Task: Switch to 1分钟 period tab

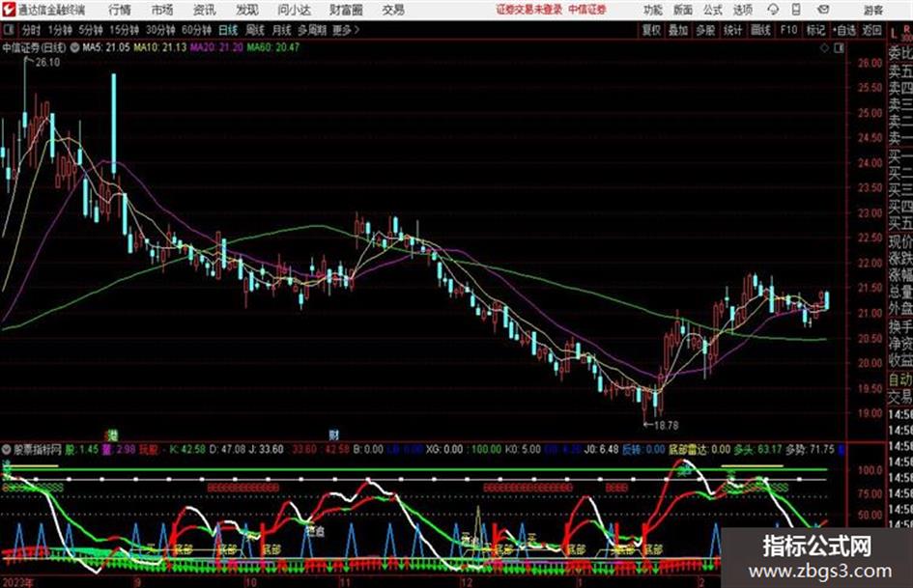Action: coord(60,30)
